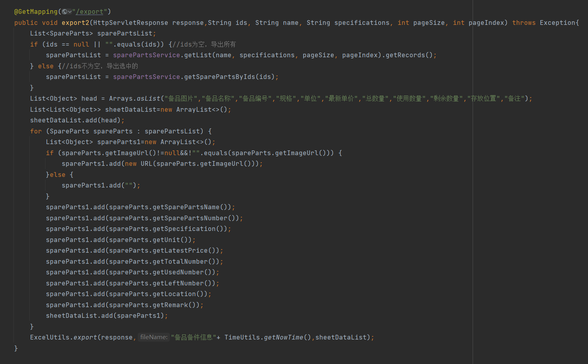The image size is (588, 364).
Task: Follow the "/export" mapping URL link
Action: click(90, 12)
